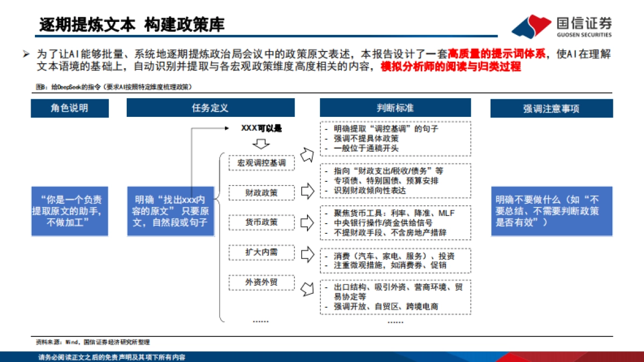Toggle the 强调注意事项 column header
Screen dimensions: 644x362
pyautogui.click(x=551, y=108)
